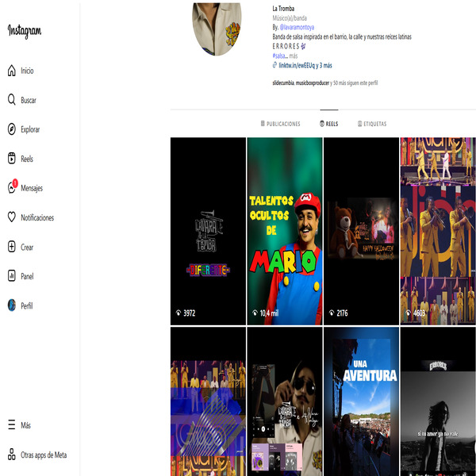Open the Happy Halloween teddy bear reel
This screenshot has height=476, width=476.
click(x=361, y=231)
